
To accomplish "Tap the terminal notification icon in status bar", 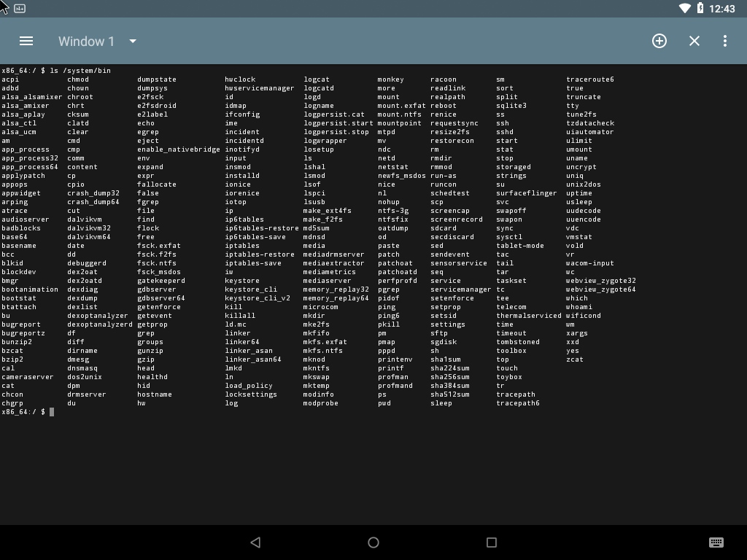I will 20,8.
